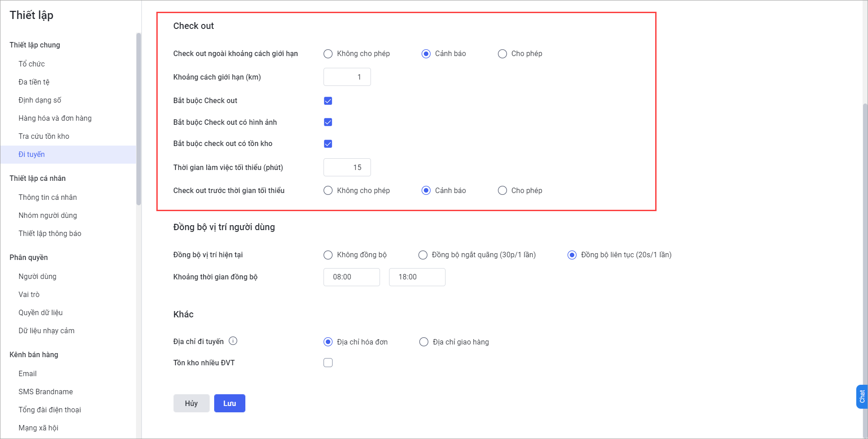Disable Bắt buộc Check out có hình ảnh
Image resolution: width=868 pixels, height=439 pixels.
pos(328,122)
